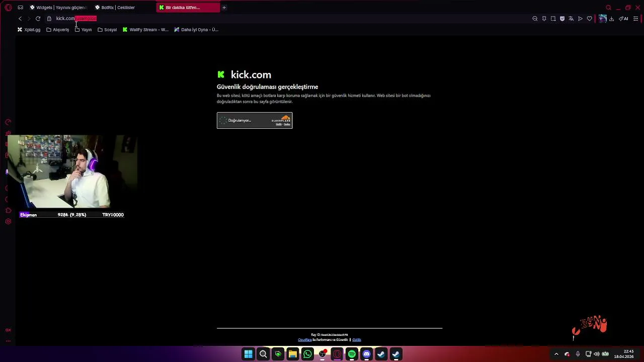Click the padlock site security icon
This screenshot has height=362, width=644.
pos(49,19)
